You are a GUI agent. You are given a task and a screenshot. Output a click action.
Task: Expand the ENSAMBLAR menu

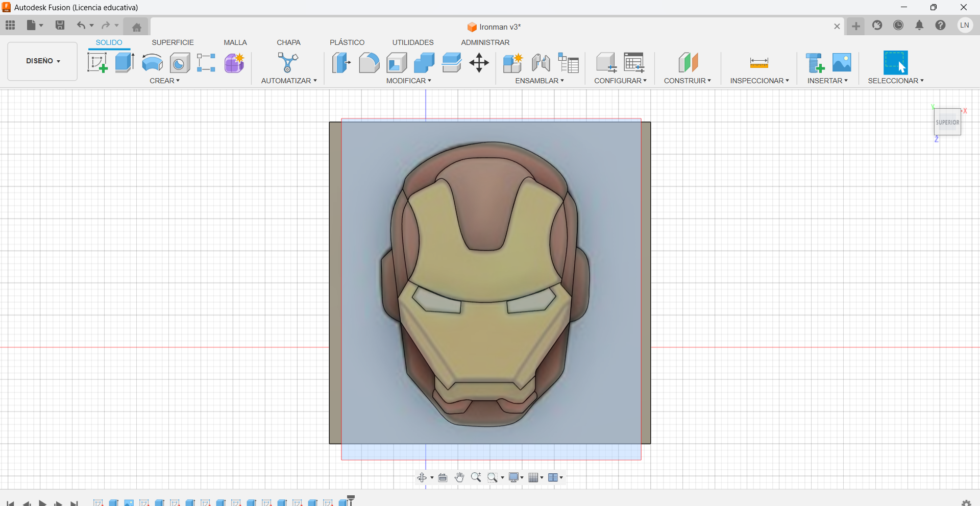[x=540, y=81]
